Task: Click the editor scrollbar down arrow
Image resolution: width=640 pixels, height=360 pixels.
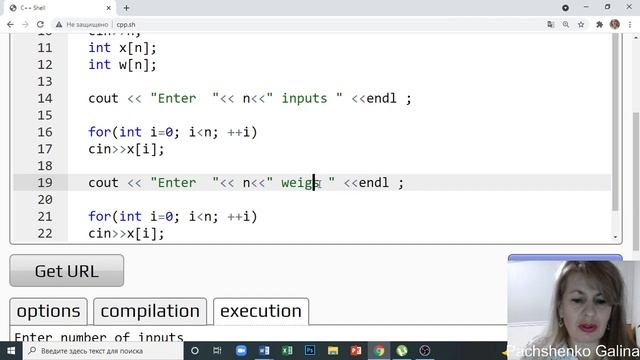Action: pos(615,237)
